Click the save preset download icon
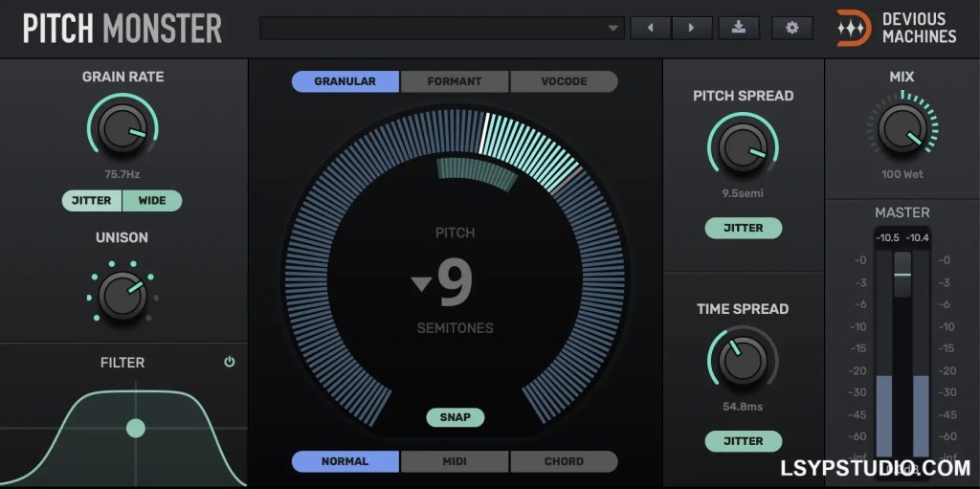 [739, 28]
